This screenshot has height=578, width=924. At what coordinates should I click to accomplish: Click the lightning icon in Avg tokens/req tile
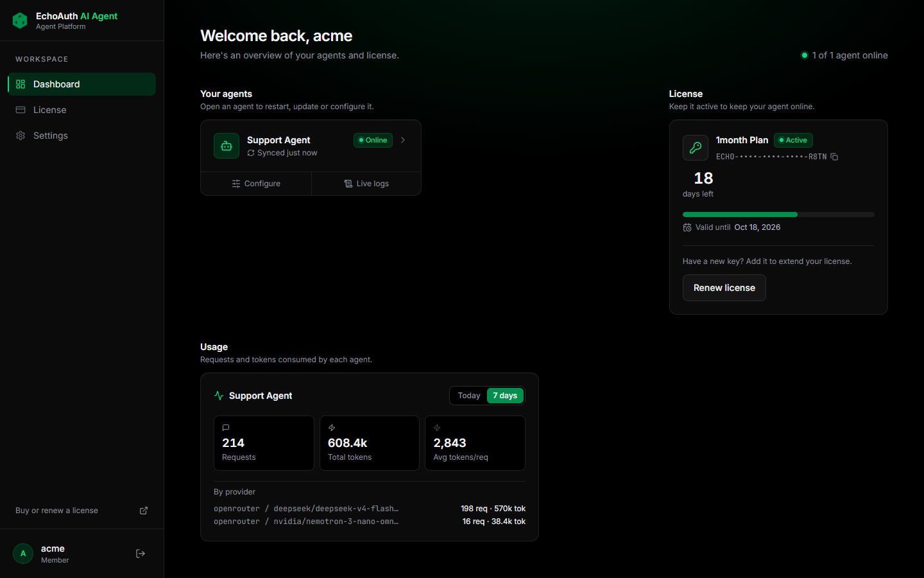tap(437, 428)
